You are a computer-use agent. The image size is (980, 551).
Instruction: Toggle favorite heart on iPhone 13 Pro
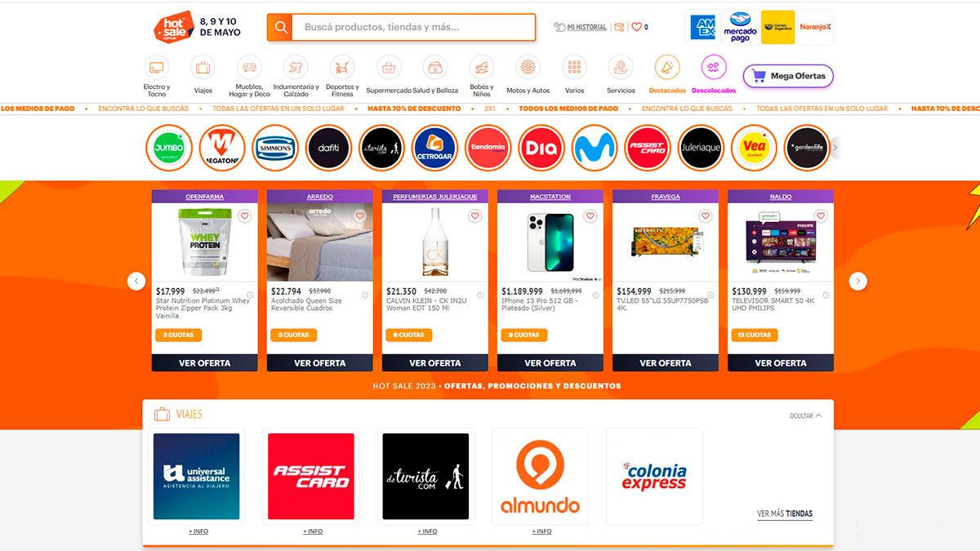[x=590, y=216]
